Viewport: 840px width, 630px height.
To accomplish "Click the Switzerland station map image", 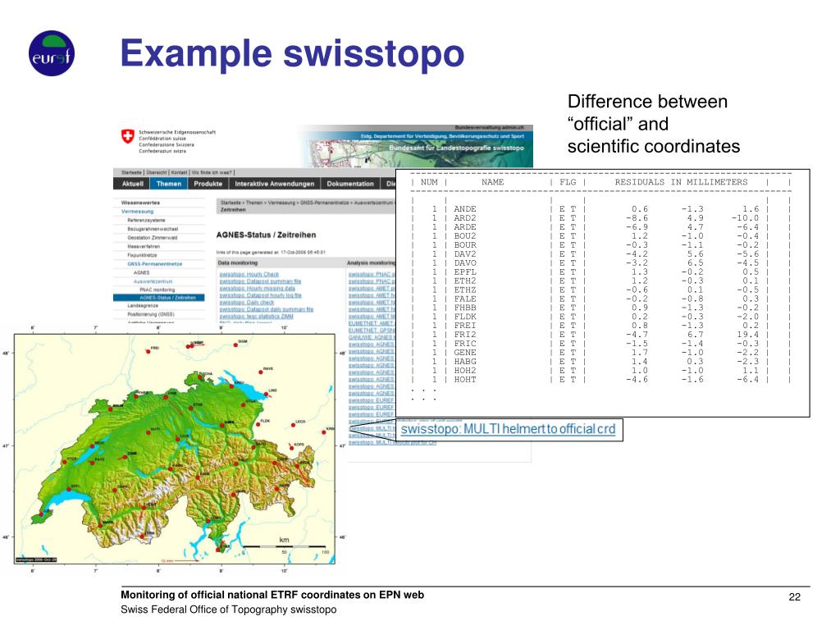I will coord(175,449).
